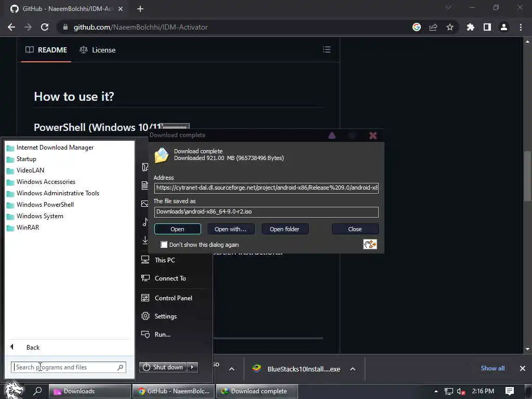The width and height of the screenshot is (532, 399).
Task: Click Show all downloads link
Action: 493,368
